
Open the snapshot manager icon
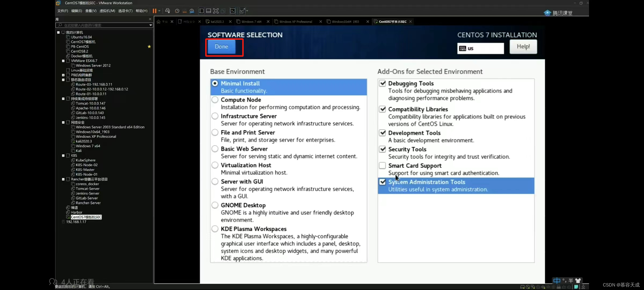click(x=192, y=11)
